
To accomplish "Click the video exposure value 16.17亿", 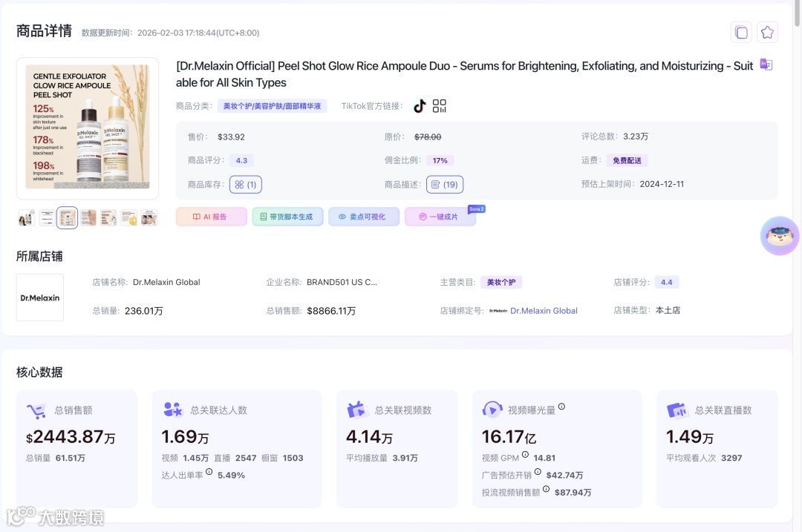I will pos(509,436).
